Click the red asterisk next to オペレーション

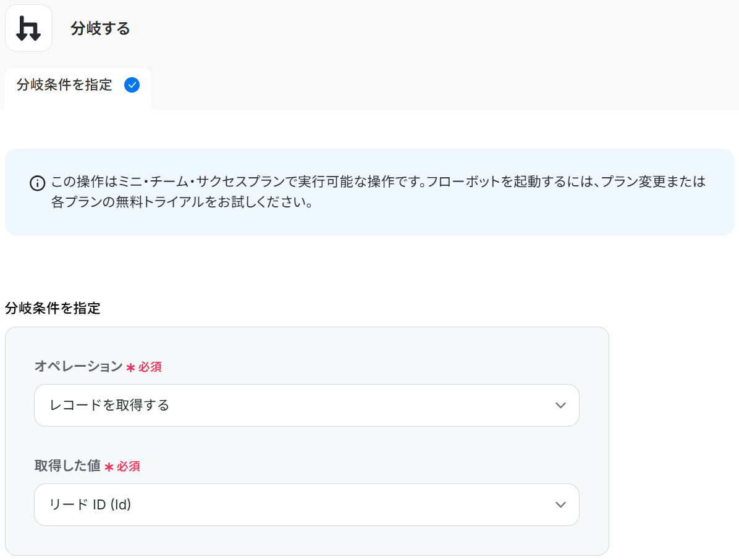click(130, 367)
